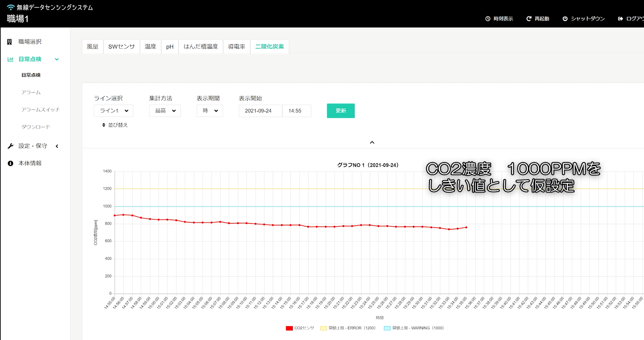
Task: Switch to the 導電率 tab
Action: click(236, 47)
